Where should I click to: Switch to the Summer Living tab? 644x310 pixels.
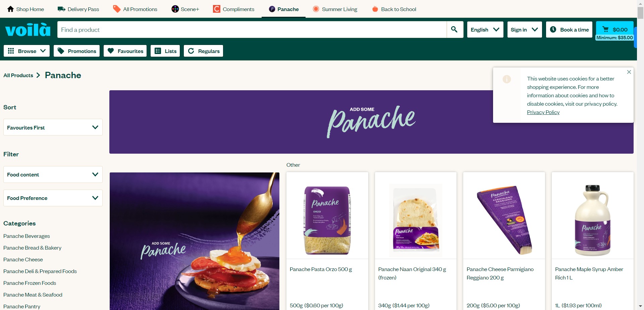335,9
